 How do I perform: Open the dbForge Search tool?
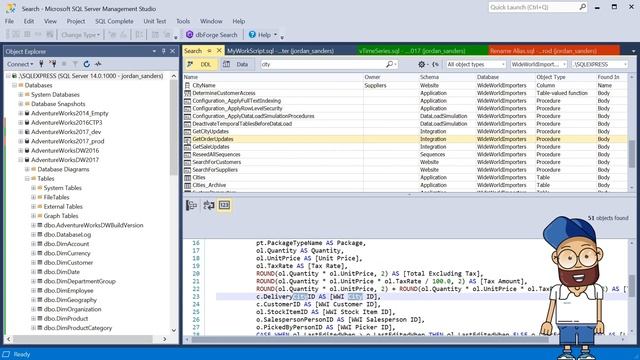pos(211,35)
